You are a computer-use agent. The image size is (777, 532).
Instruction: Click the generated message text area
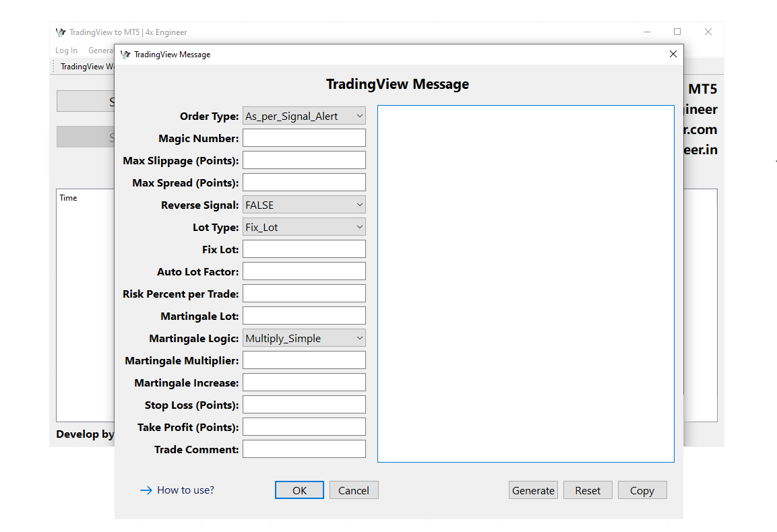pyautogui.click(x=526, y=284)
